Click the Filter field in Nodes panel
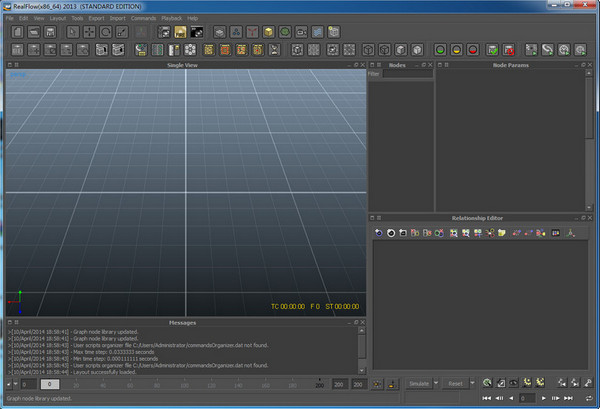 click(x=406, y=74)
